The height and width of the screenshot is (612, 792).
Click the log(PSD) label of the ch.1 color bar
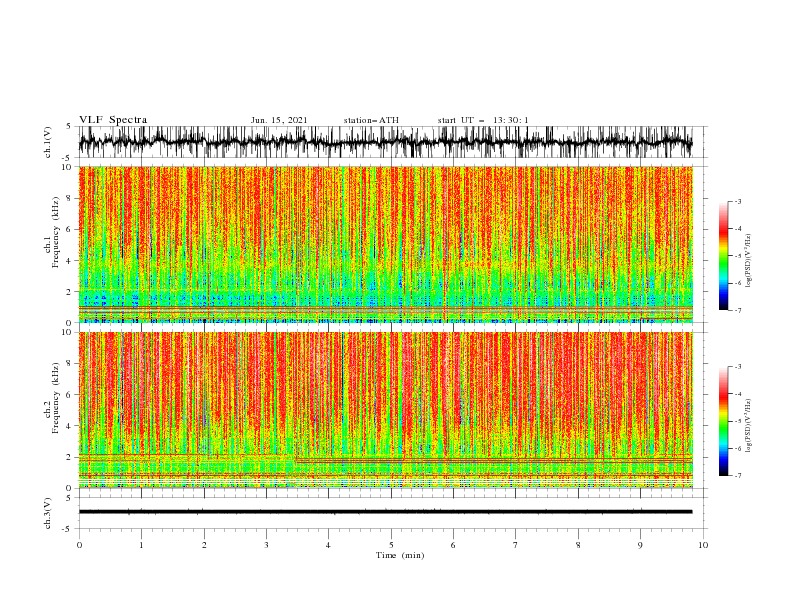(748, 261)
